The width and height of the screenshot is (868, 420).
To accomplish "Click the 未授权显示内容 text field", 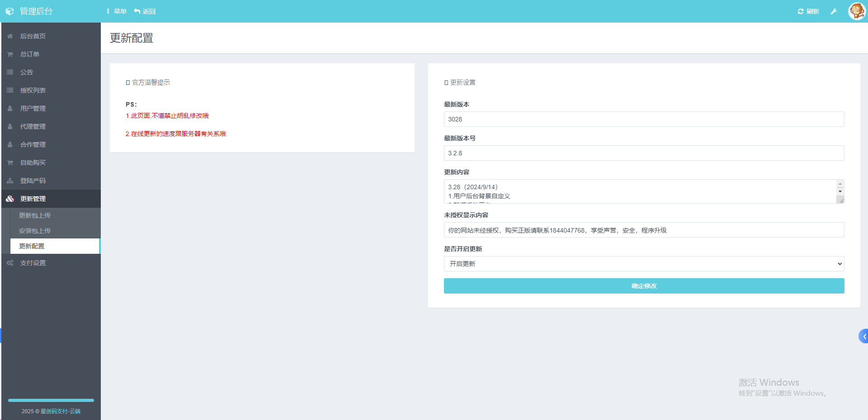I will [644, 230].
